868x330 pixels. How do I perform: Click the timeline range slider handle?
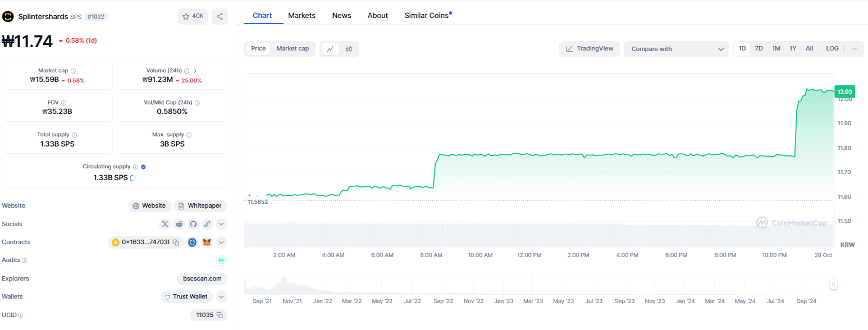point(834,285)
